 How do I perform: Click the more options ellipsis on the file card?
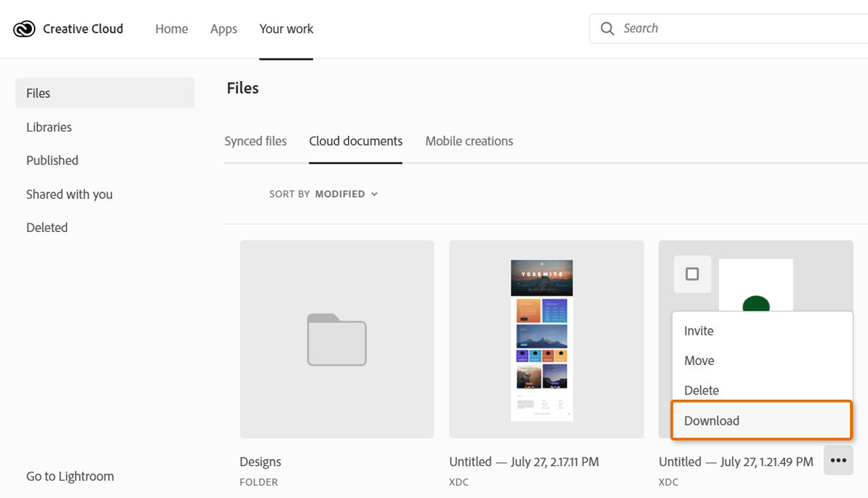coord(838,460)
